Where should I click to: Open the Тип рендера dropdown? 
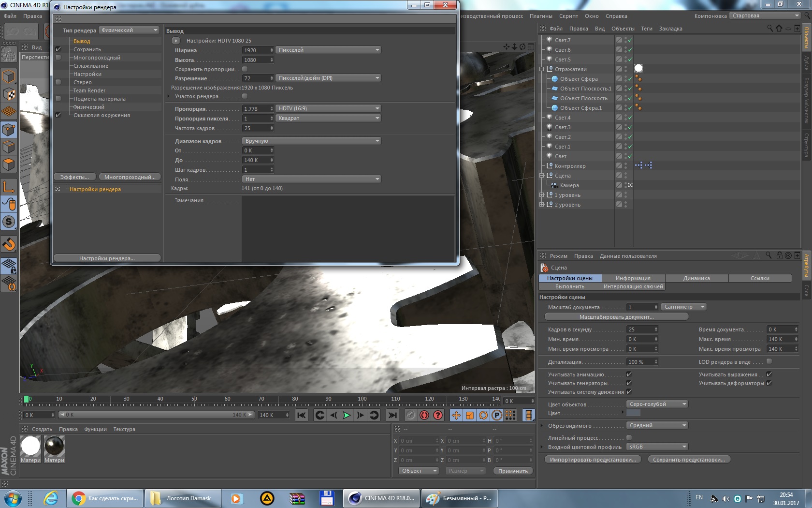coord(129,30)
